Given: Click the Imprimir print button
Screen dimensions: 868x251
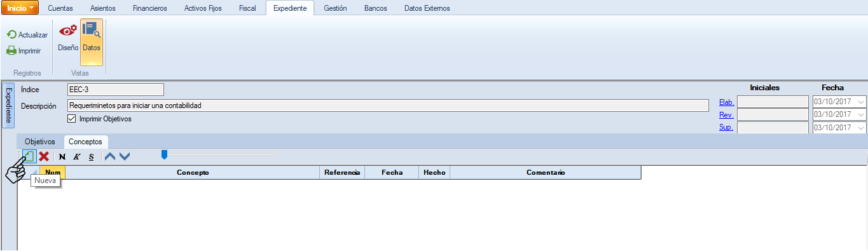Looking at the screenshot, I should [24, 51].
